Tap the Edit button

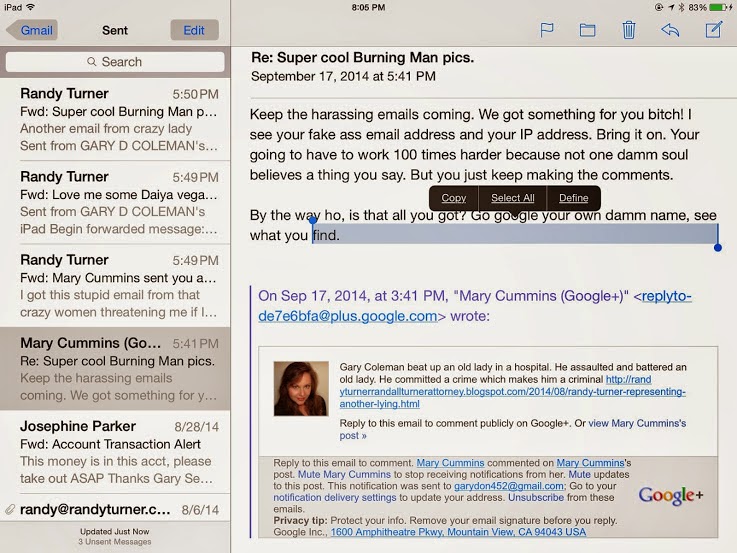click(194, 30)
